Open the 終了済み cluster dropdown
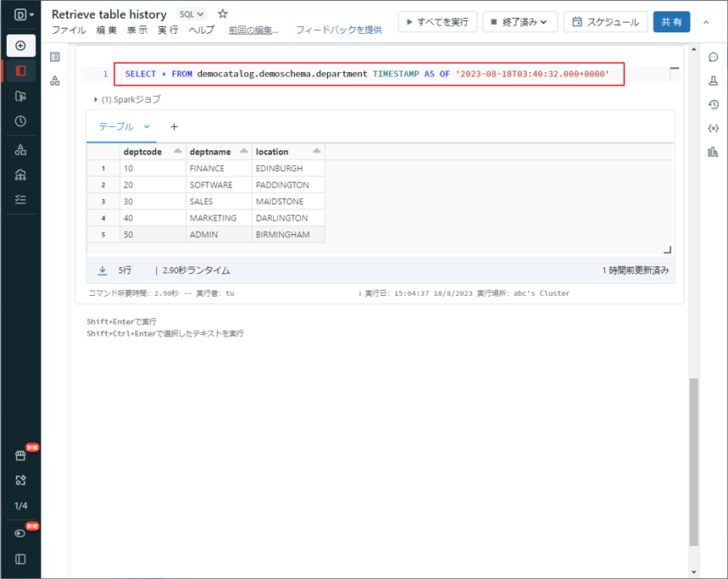 520,22
